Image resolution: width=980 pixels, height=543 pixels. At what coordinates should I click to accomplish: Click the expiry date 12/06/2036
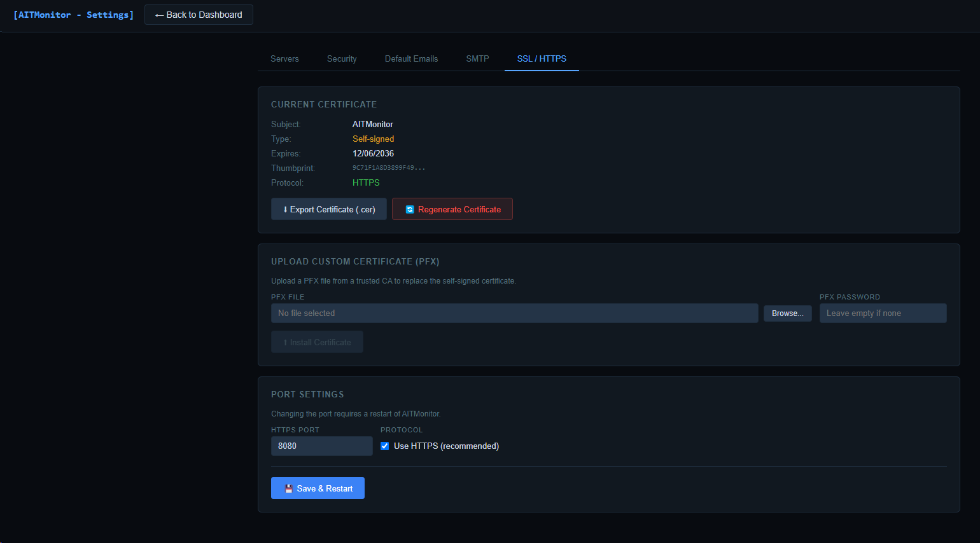coord(374,153)
